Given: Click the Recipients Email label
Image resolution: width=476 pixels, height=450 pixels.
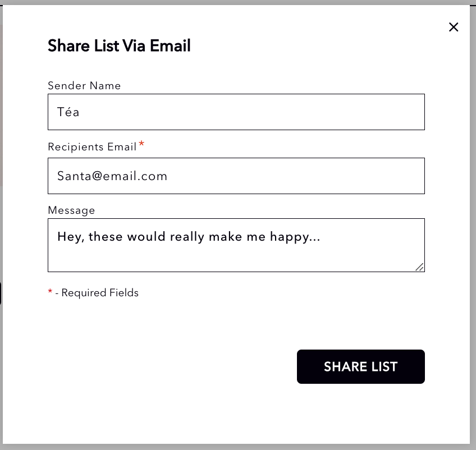Looking at the screenshot, I should (92, 147).
